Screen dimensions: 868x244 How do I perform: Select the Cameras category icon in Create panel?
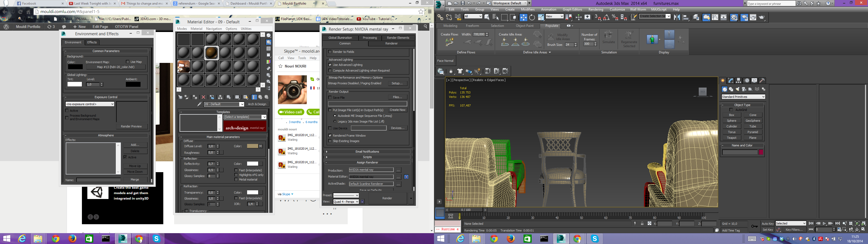pos(744,89)
